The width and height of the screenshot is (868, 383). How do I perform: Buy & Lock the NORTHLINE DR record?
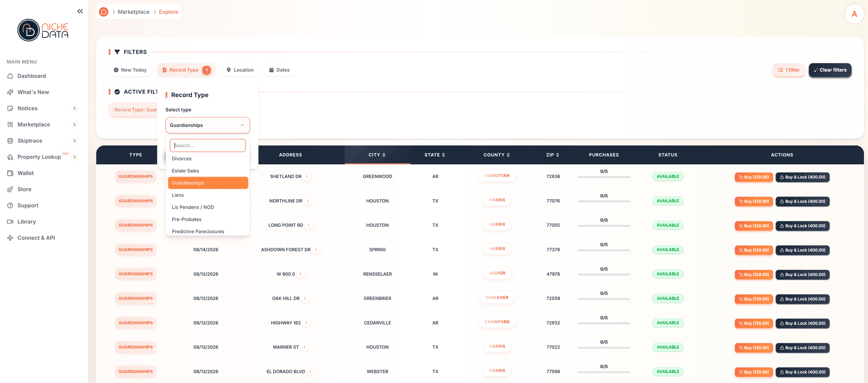click(x=802, y=201)
